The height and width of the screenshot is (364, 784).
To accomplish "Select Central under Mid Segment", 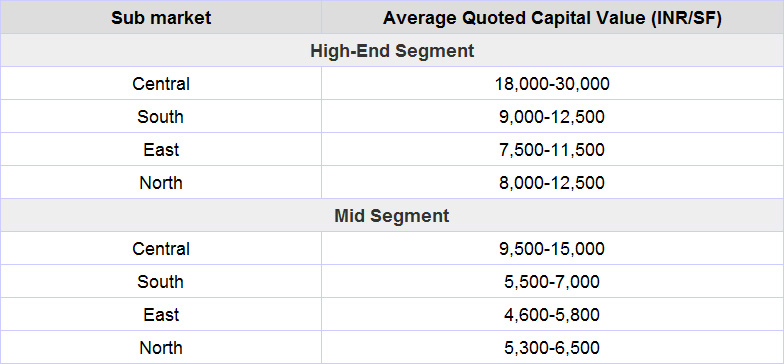I will 160,248.
